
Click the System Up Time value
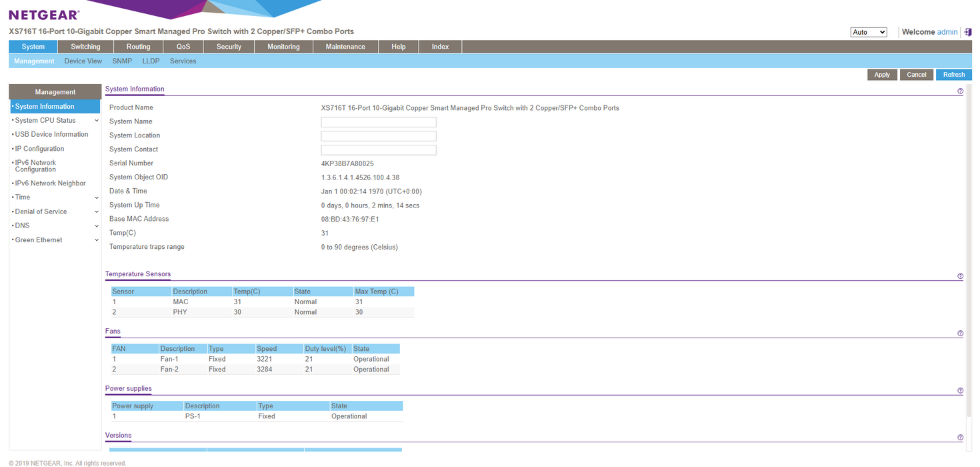tap(370, 205)
